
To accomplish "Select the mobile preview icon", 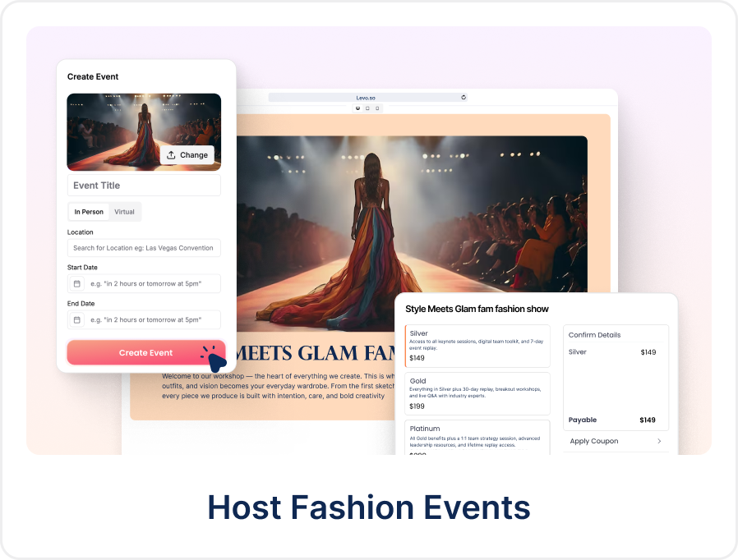I will (377, 108).
